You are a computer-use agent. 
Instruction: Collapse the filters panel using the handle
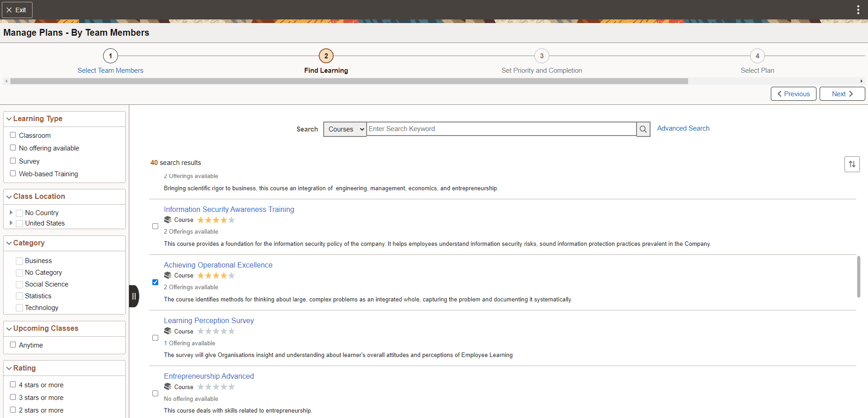pos(134,296)
